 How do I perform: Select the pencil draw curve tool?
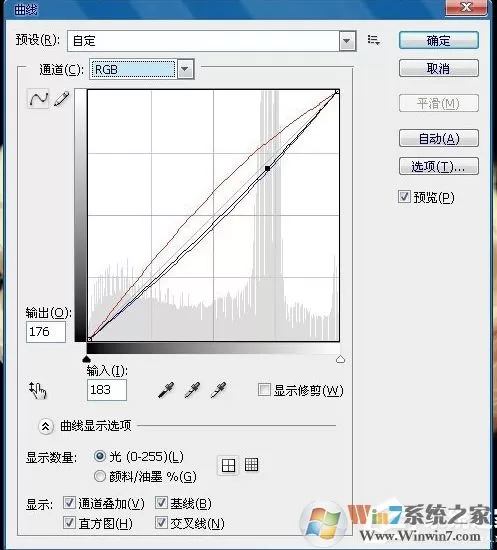point(61,99)
